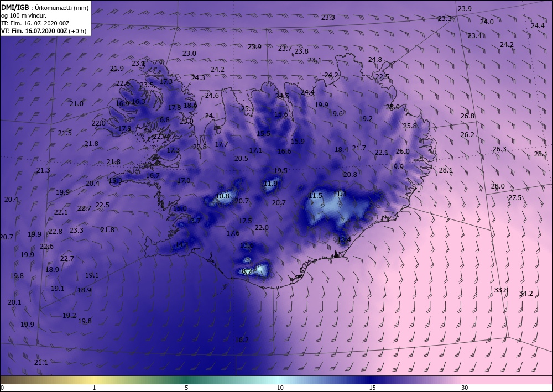Image resolution: width=553 pixels, height=392 pixels.
Task: Click the color scale tick label '10'
Action: pyautogui.click(x=280, y=388)
